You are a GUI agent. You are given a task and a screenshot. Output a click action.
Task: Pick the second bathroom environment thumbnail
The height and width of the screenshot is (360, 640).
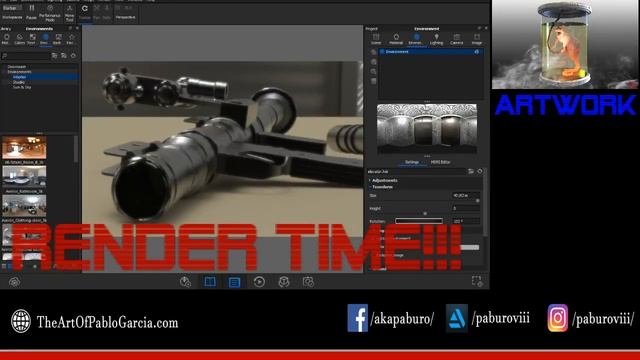24,177
